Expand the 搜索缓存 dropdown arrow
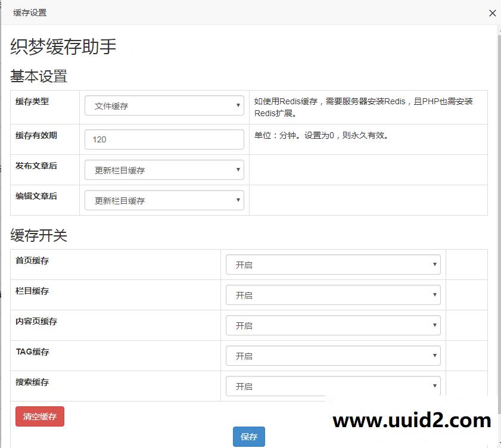The width and height of the screenshot is (501, 448). (435, 385)
